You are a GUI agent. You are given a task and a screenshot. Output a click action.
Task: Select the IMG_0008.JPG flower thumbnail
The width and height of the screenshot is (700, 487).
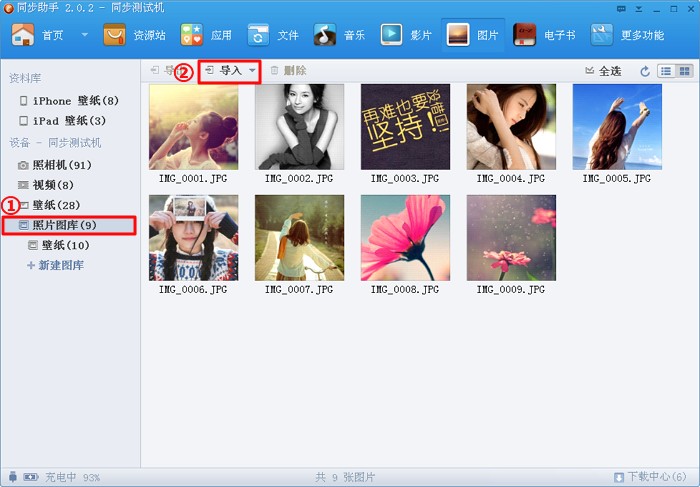click(405, 238)
